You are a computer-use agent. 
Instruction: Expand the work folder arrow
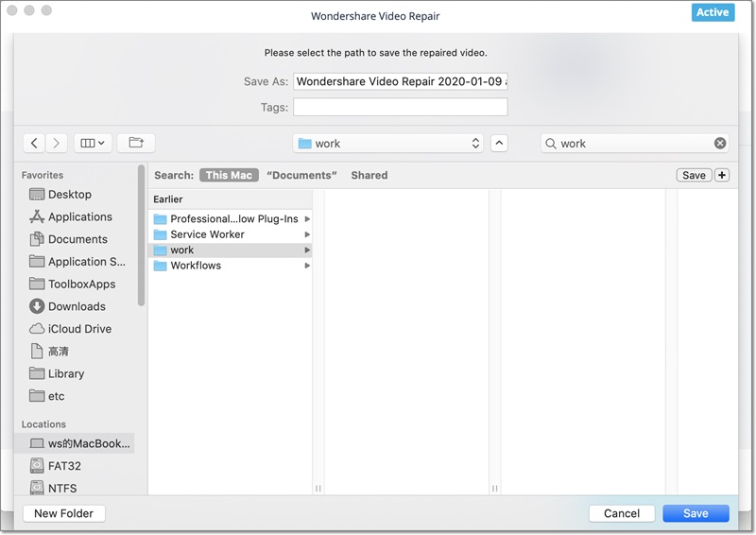pyautogui.click(x=307, y=250)
